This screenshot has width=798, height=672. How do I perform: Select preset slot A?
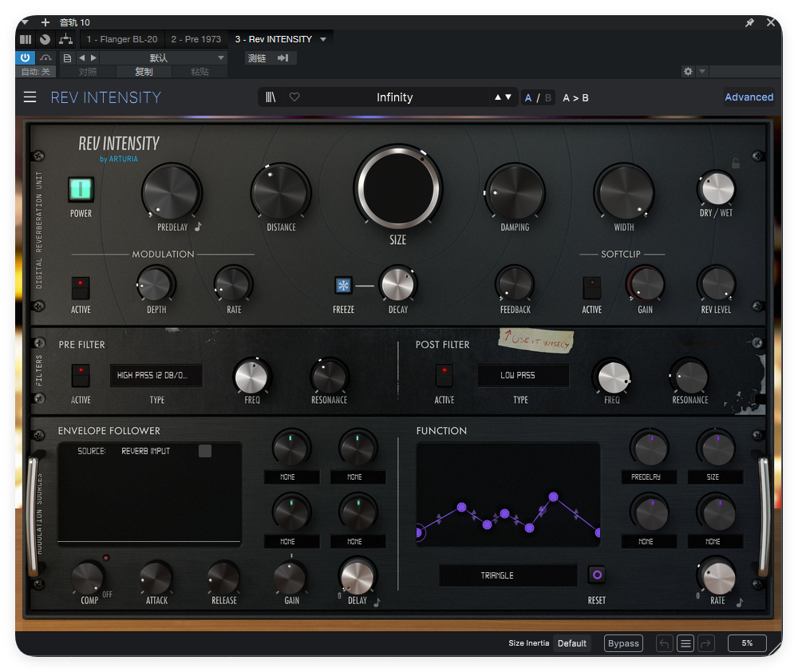coord(528,97)
